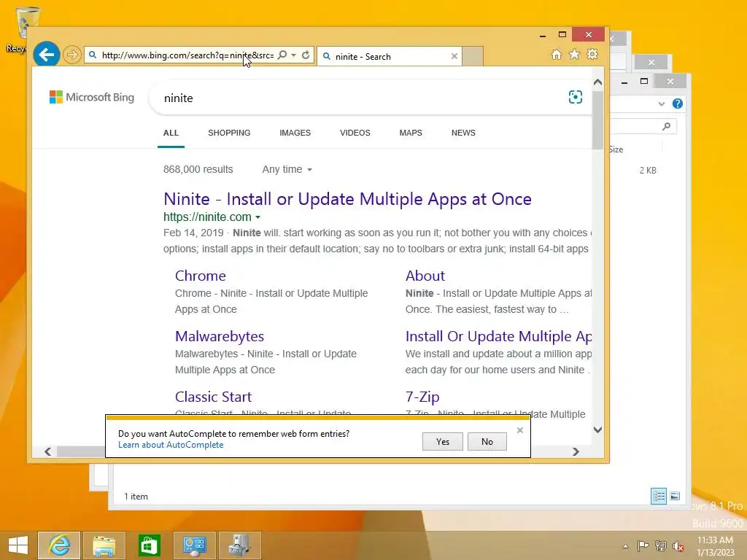Click the Help question mark in File Explorer window
Screen dimensions: 747x560
678,104
